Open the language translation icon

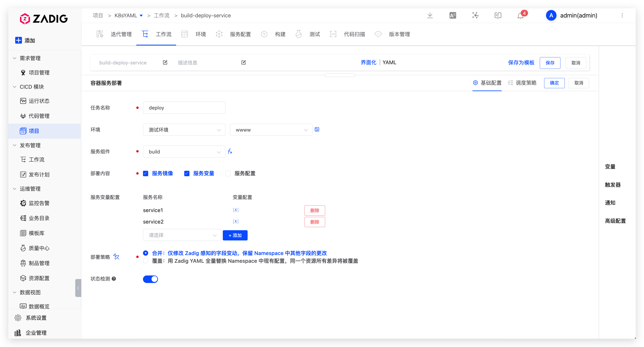point(452,15)
